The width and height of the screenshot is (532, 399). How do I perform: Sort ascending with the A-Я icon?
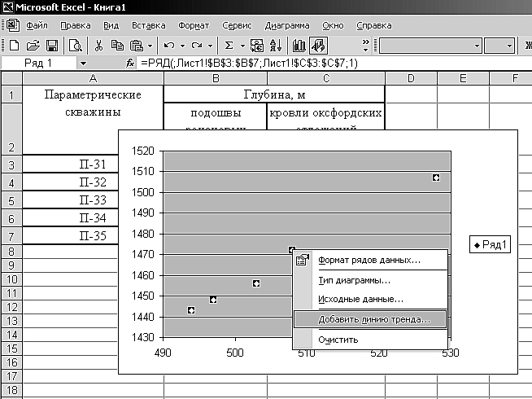[x=276, y=45]
